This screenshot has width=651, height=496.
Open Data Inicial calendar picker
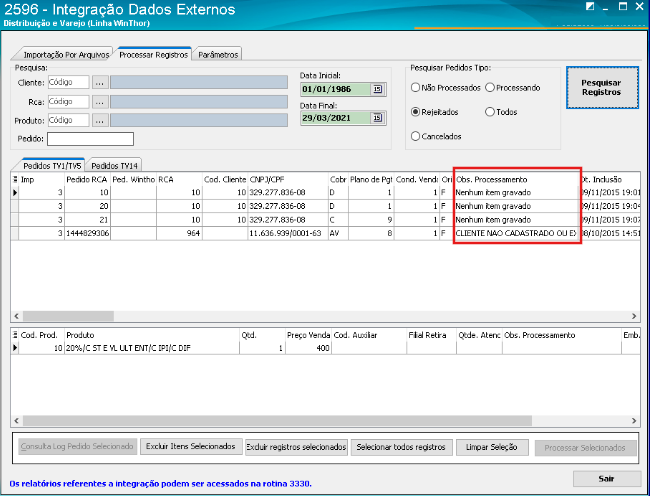coord(378,89)
